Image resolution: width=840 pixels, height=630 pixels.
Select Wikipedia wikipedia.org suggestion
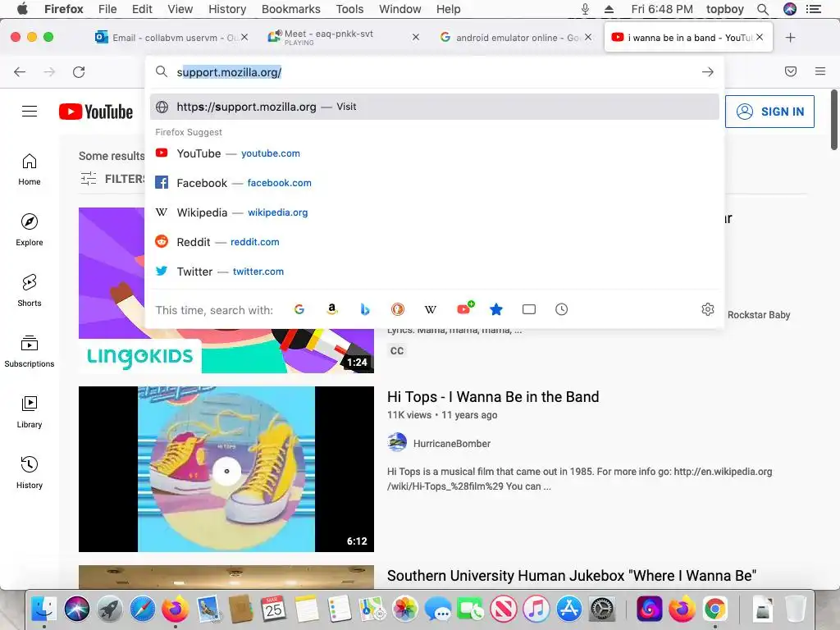coord(435,212)
